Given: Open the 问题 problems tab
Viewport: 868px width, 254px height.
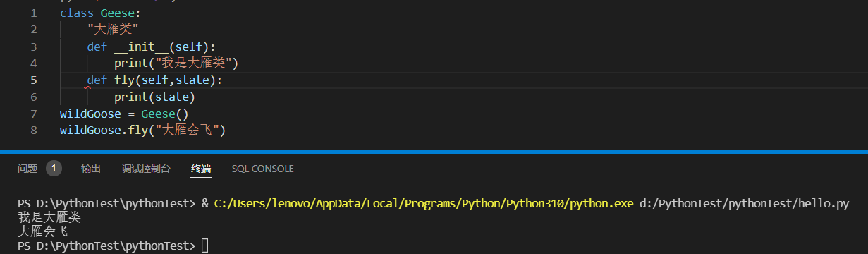Looking at the screenshot, I should tap(27, 169).
